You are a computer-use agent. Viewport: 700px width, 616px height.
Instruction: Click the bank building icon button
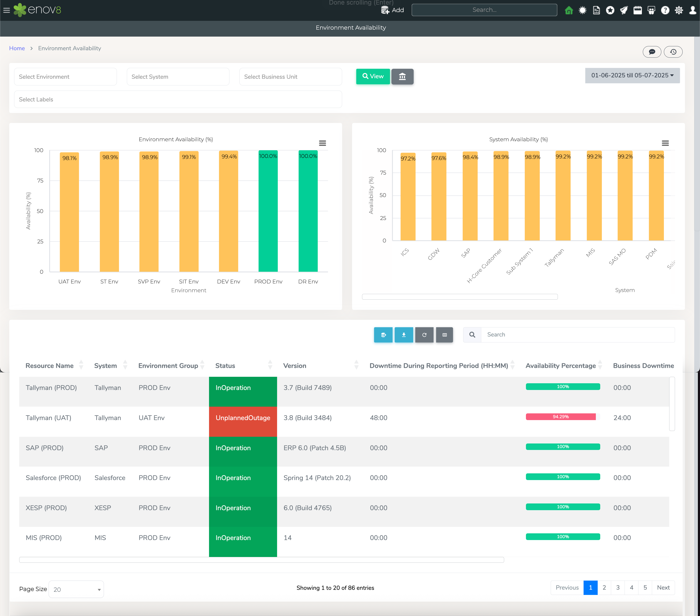pos(402,76)
